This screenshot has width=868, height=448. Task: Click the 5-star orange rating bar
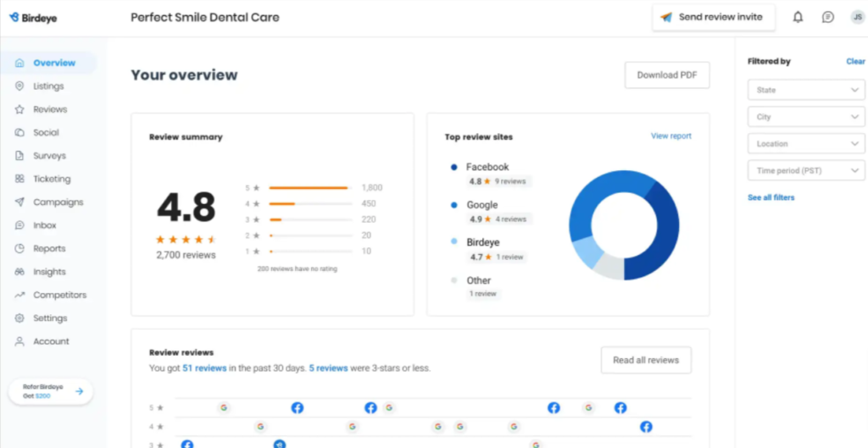(x=309, y=188)
